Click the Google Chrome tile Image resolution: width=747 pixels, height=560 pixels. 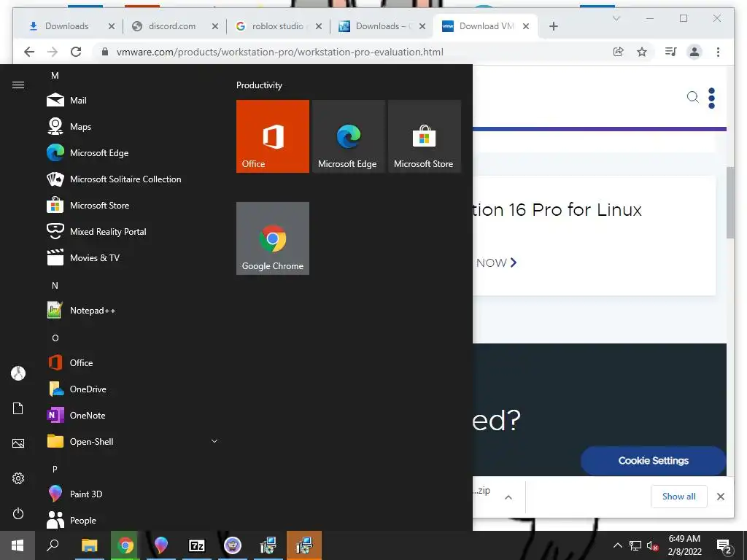pyautogui.click(x=273, y=238)
